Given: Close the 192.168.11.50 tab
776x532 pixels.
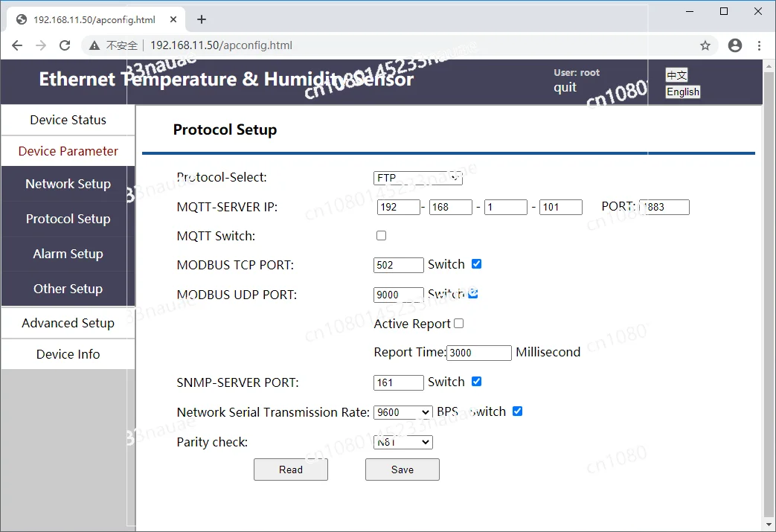Looking at the screenshot, I should (173, 19).
